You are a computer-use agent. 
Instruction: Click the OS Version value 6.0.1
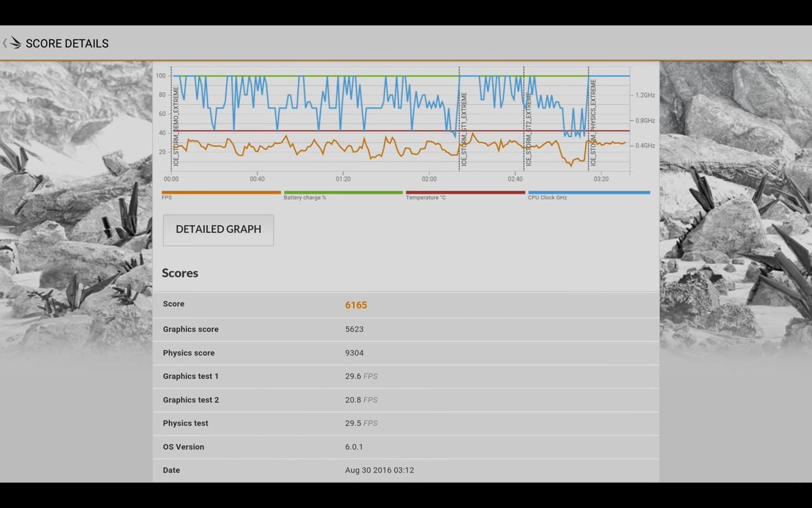pyautogui.click(x=354, y=446)
